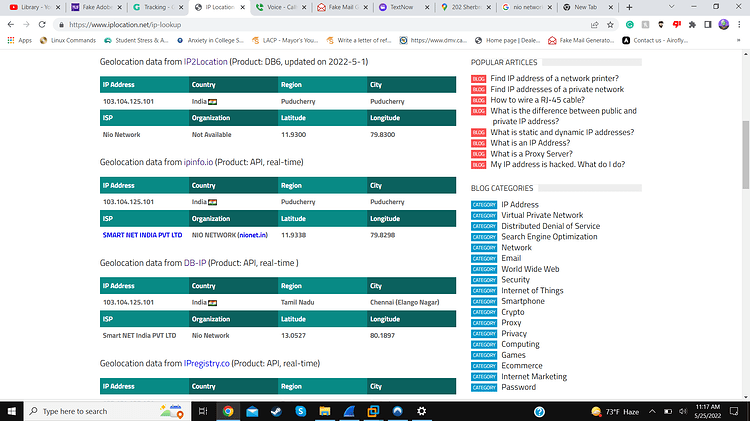Click the nionet.in link

coord(253,235)
